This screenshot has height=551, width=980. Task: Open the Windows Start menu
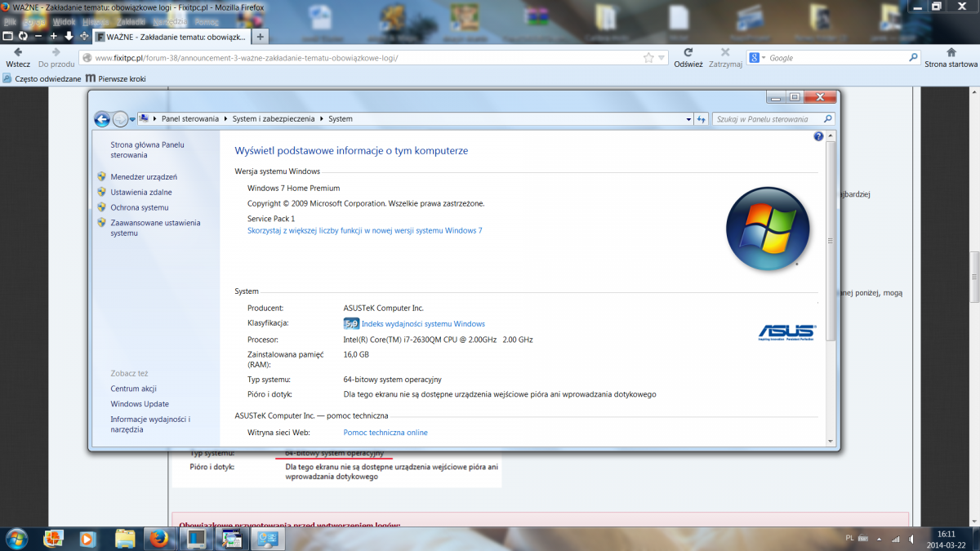pyautogui.click(x=16, y=538)
